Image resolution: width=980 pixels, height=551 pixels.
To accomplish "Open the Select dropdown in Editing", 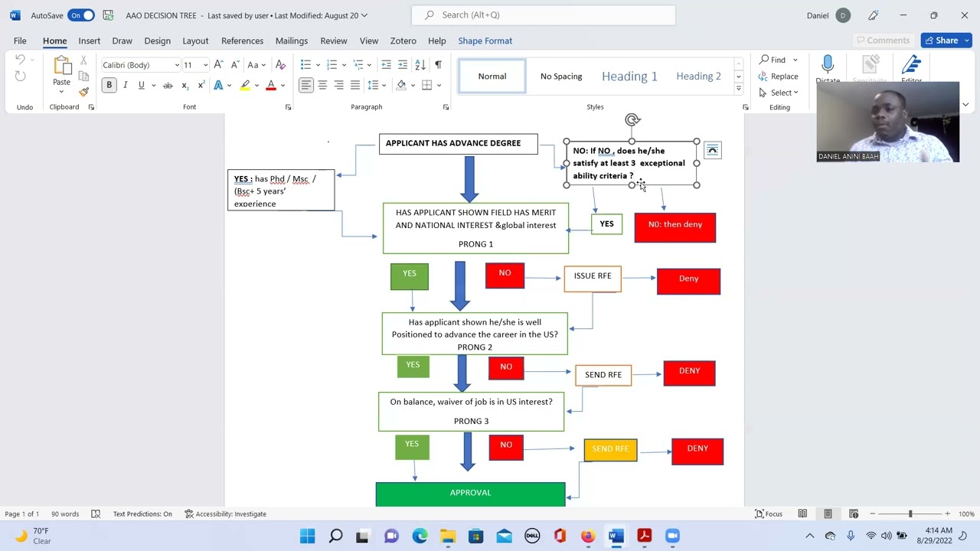I will click(x=779, y=93).
